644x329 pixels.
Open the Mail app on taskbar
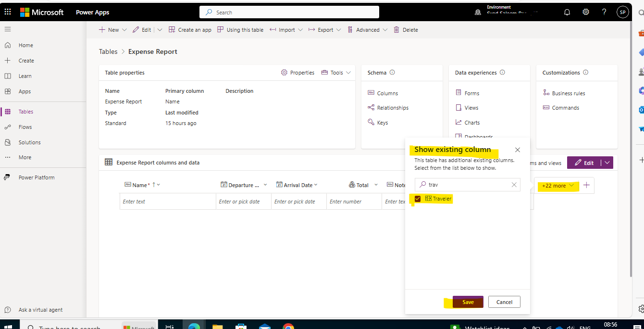[265, 327]
